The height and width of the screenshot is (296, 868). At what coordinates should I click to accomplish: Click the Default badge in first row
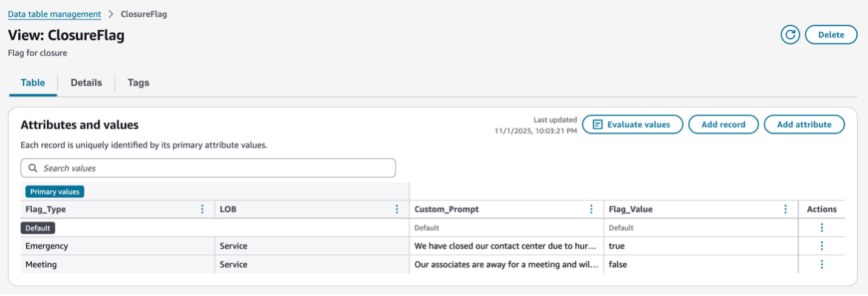(38, 228)
